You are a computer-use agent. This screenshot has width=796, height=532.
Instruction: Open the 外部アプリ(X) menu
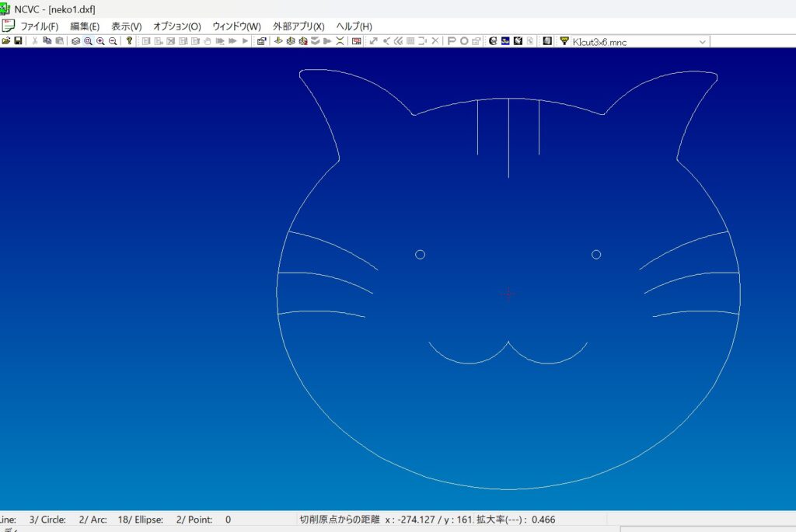pyautogui.click(x=298, y=26)
